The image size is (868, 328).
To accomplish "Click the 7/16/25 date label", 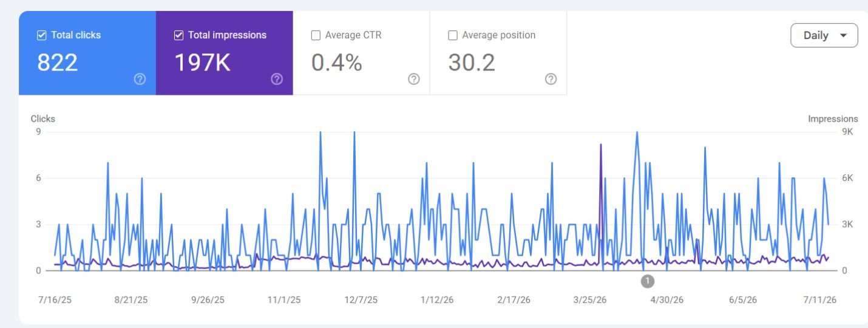I will pyautogui.click(x=55, y=300).
